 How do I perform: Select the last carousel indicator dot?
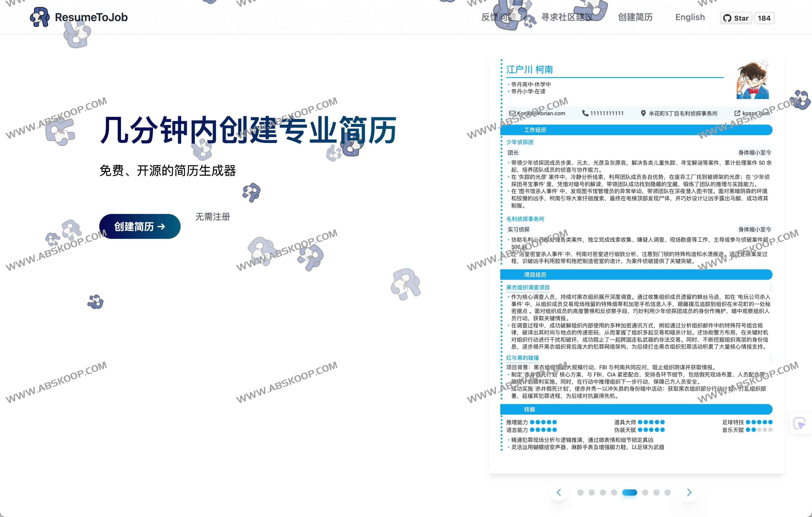tap(669, 492)
